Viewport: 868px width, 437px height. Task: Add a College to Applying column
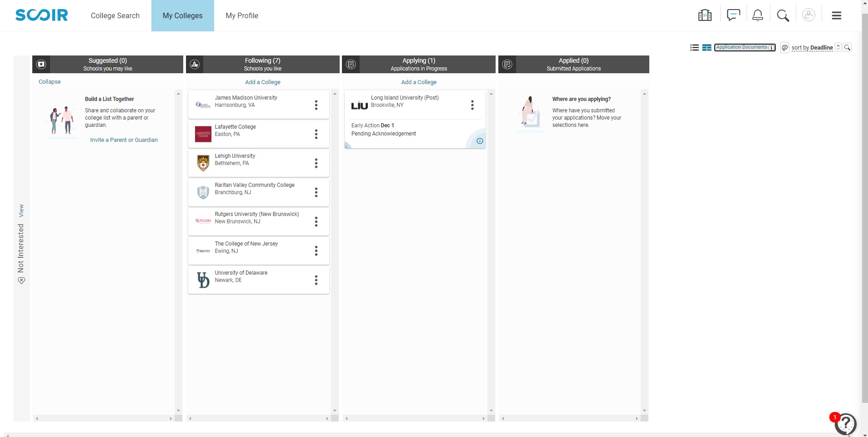[419, 82]
